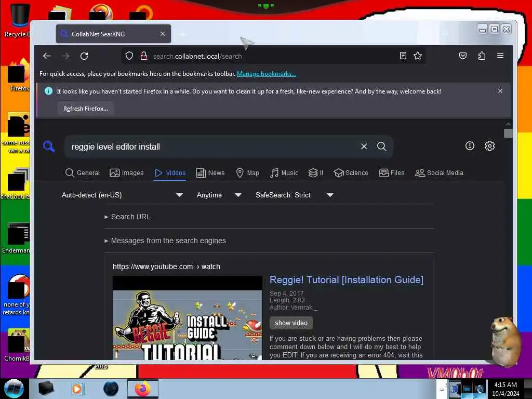532x399 pixels.
Task: Open the SafeSearch: Strict dropdown
Action: click(294, 195)
